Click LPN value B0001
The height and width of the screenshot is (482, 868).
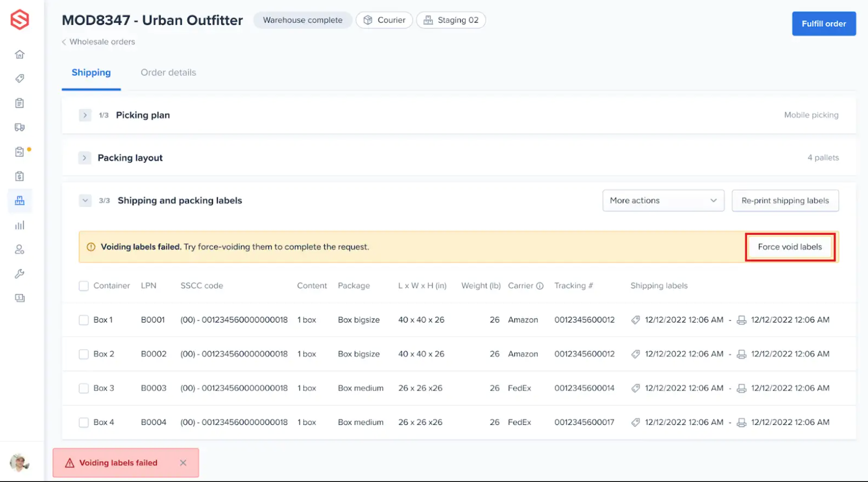click(x=152, y=320)
